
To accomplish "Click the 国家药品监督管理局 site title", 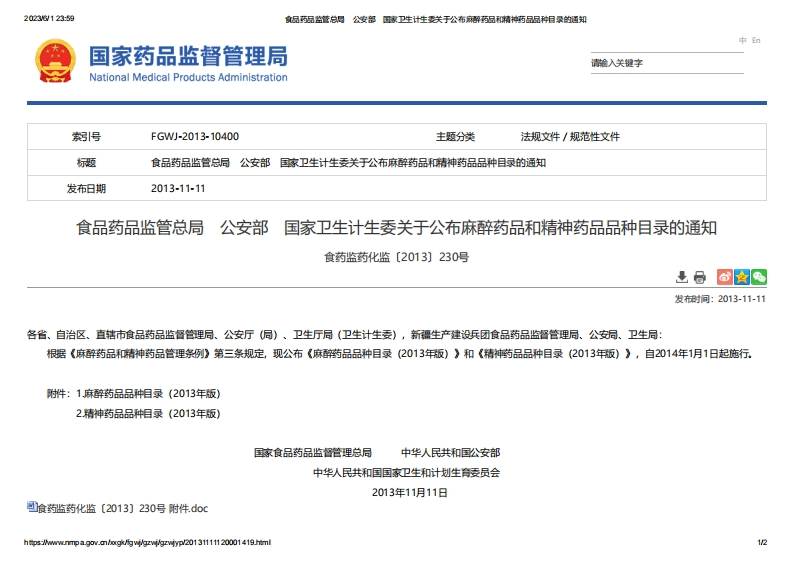I will 188,56.
